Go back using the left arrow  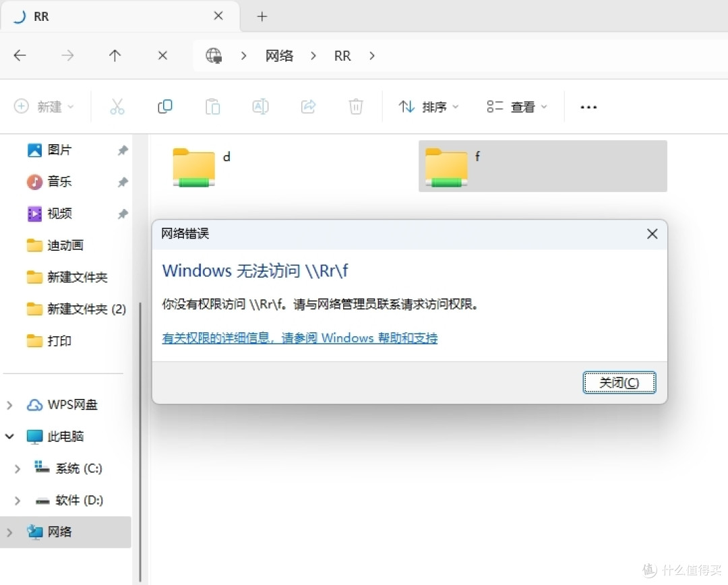click(20, 56)
